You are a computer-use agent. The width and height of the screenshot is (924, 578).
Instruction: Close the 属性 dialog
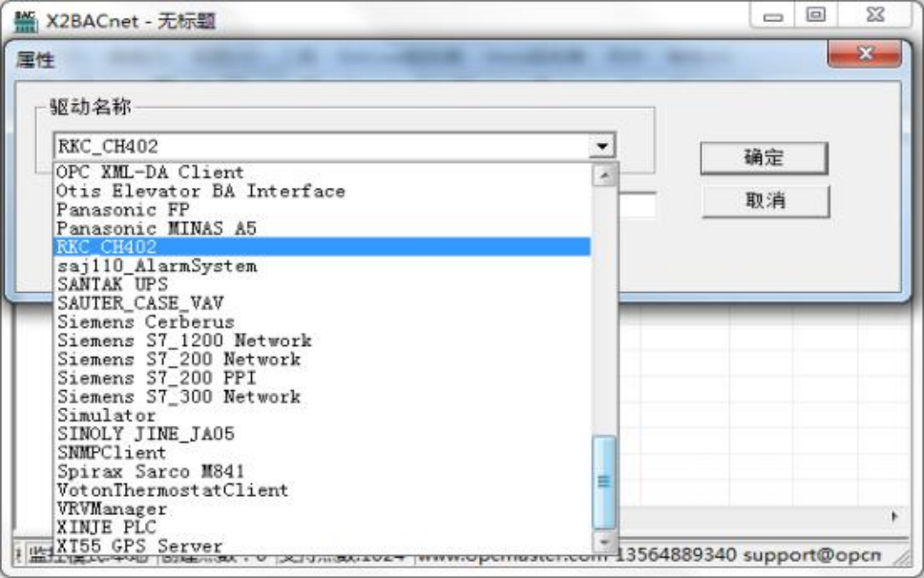pyautogui.click(x=865, y=53)
